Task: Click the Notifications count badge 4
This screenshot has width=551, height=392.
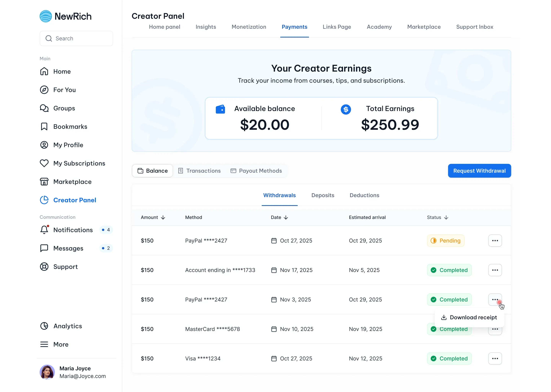Action: point(106,230)
